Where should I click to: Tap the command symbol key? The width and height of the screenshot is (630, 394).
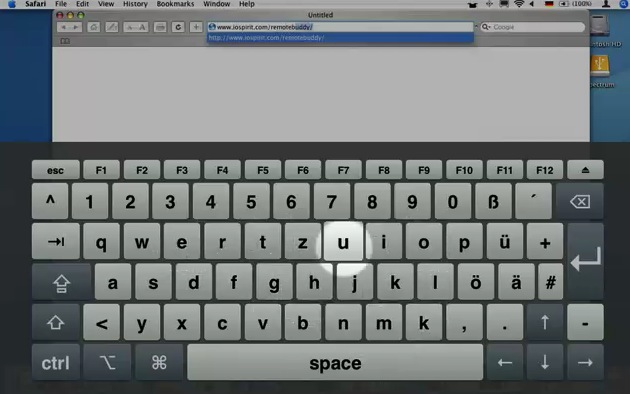pyautogui.click(x=159, y=363)
